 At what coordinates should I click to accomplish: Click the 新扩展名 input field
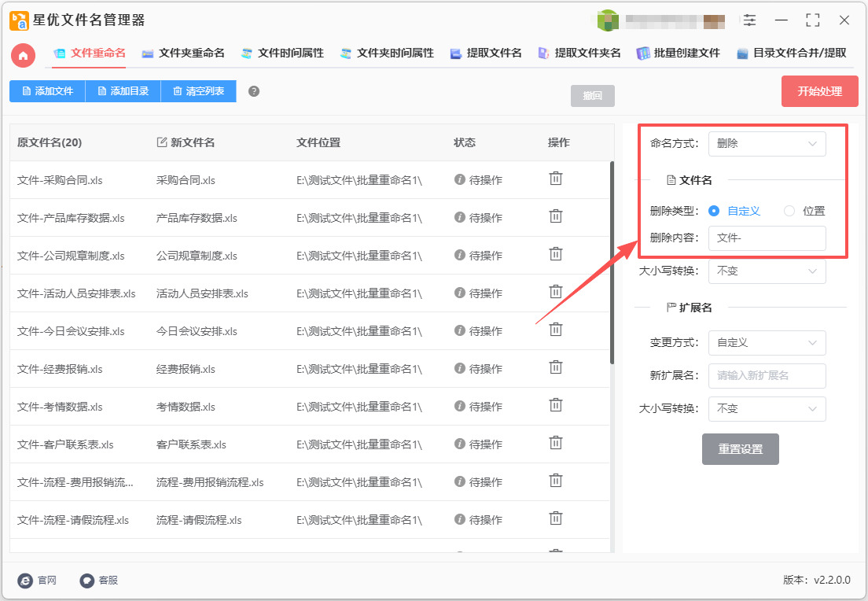coord(767,375)
